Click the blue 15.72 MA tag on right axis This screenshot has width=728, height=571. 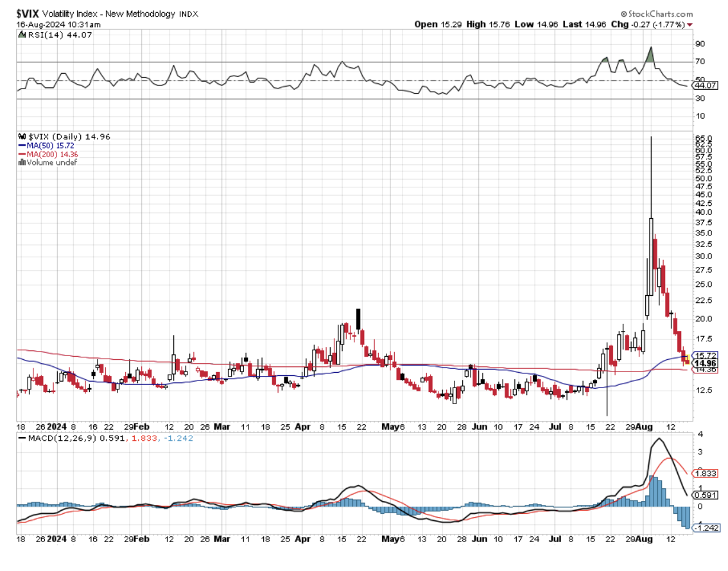(706, 356)
